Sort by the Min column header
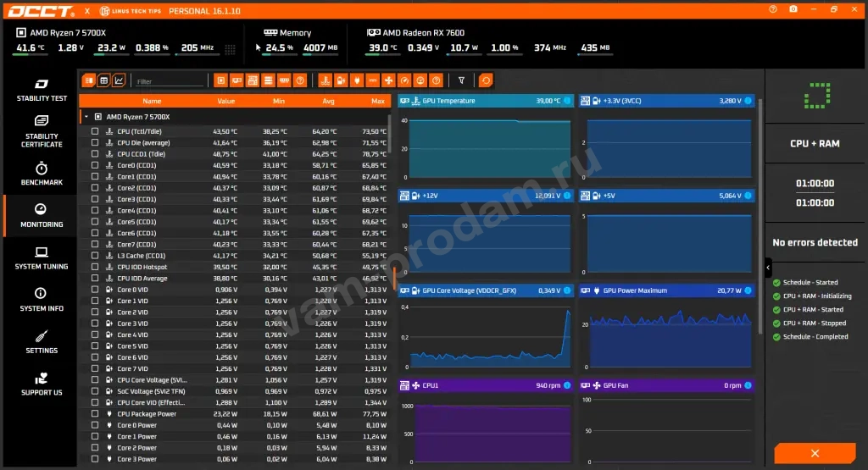The width and height of the screenshot is (868, 470). click(x=278, y=101)
